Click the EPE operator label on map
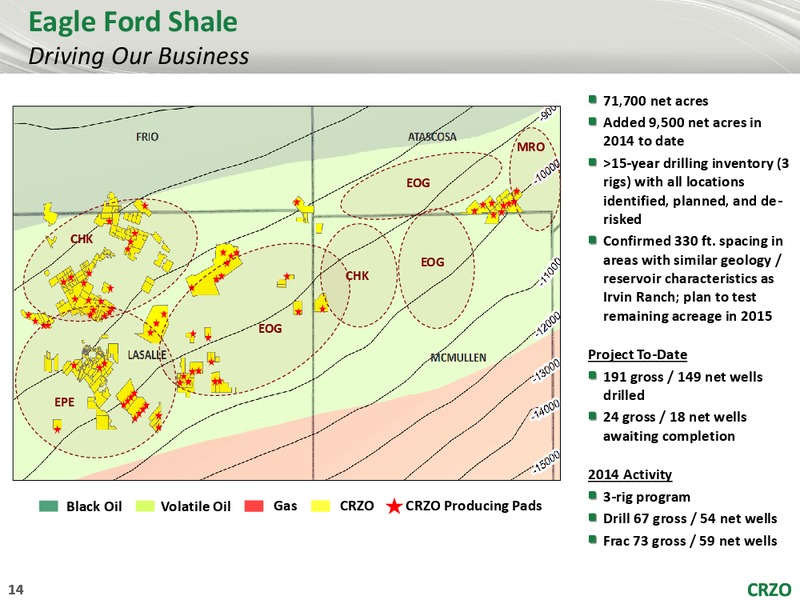This screenshot has width=800, height=600. coord(64,402)
